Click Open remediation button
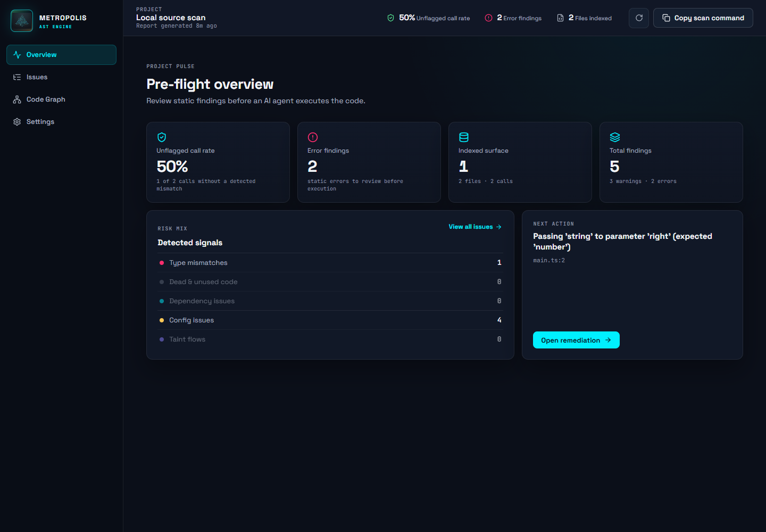766x532 pixels. click(576, 340)
